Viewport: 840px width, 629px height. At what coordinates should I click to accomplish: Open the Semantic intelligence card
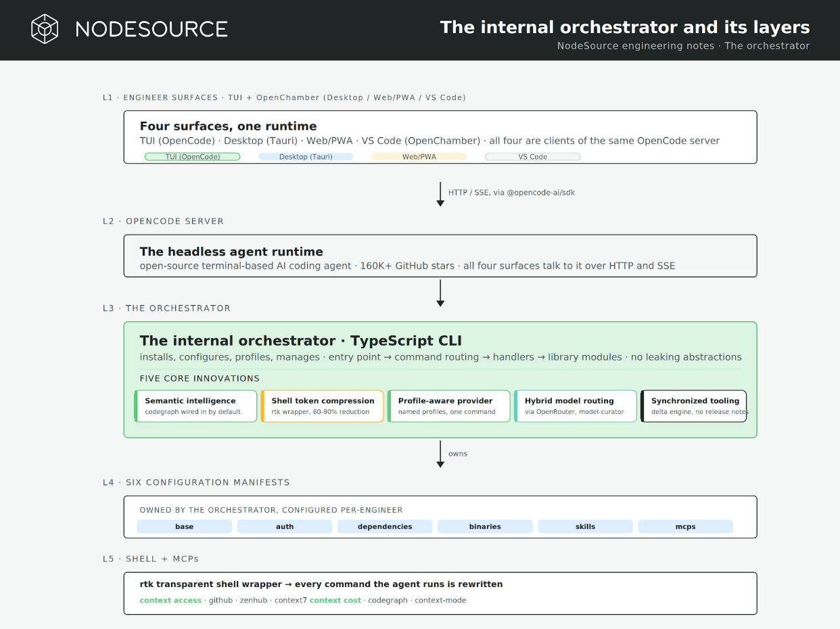pyautogui.click(x=196, y=406)
